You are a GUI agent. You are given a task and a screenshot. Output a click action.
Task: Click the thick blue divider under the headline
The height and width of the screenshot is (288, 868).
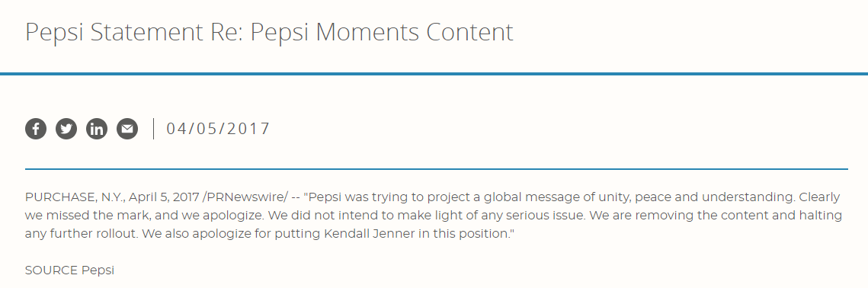(434, 73)
